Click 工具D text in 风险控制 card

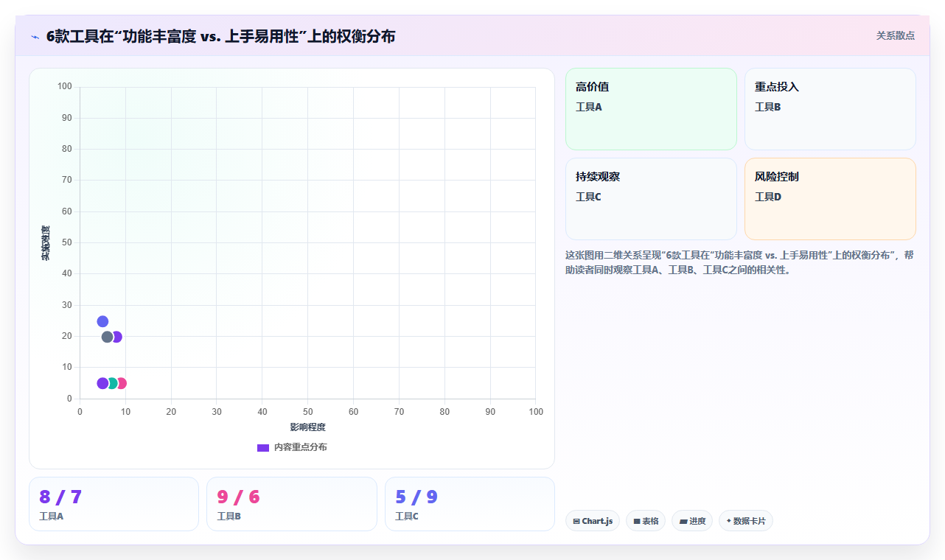point(768,197)
